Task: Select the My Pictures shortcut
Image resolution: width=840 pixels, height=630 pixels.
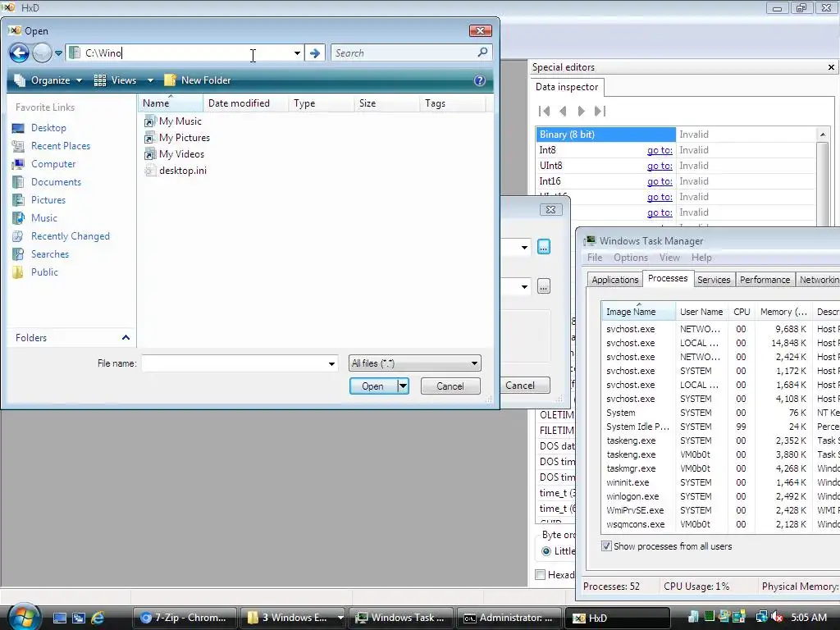Action: (177, 138)
